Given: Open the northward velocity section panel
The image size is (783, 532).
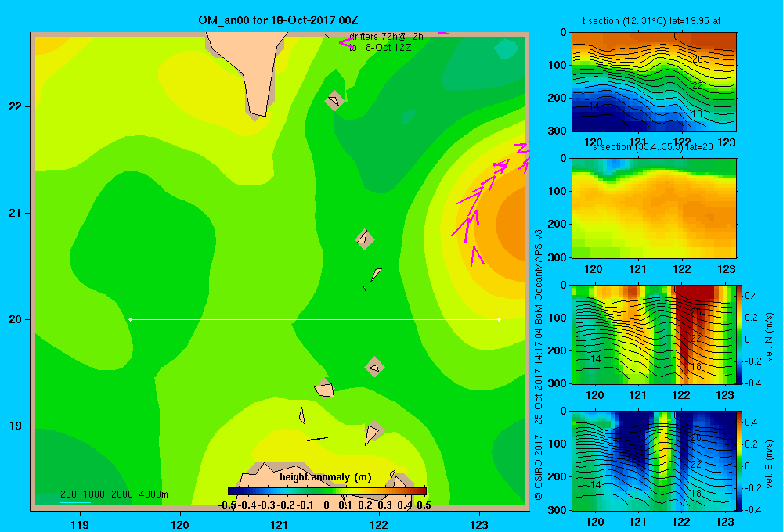Looking at the screenshot, I should (x=654, y=334).
